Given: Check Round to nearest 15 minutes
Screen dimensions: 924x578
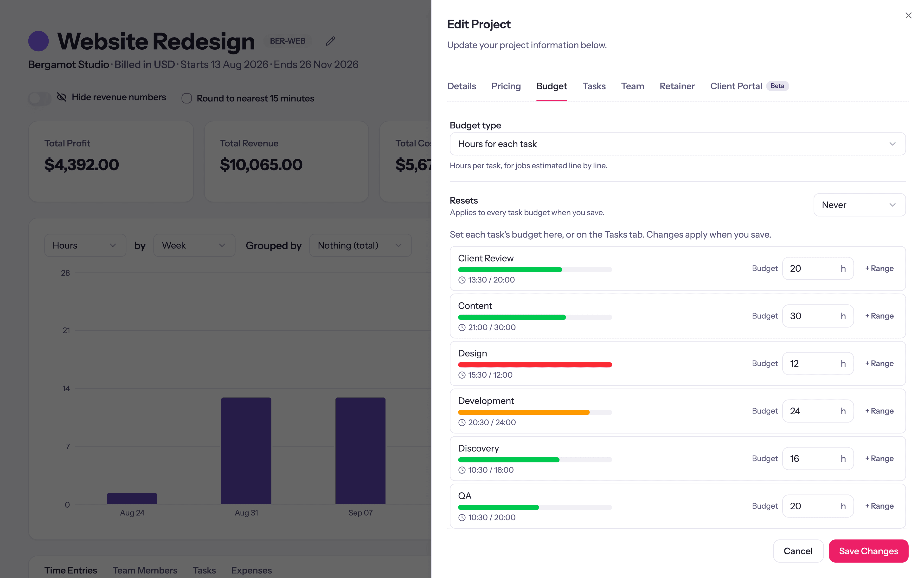Looking at the screenshot, I should [187, 98].
